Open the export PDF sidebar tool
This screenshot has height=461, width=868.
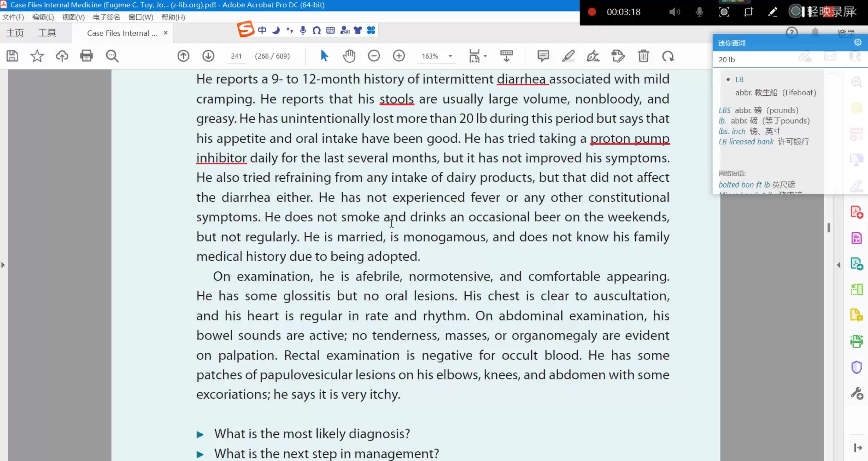point(856,264)
